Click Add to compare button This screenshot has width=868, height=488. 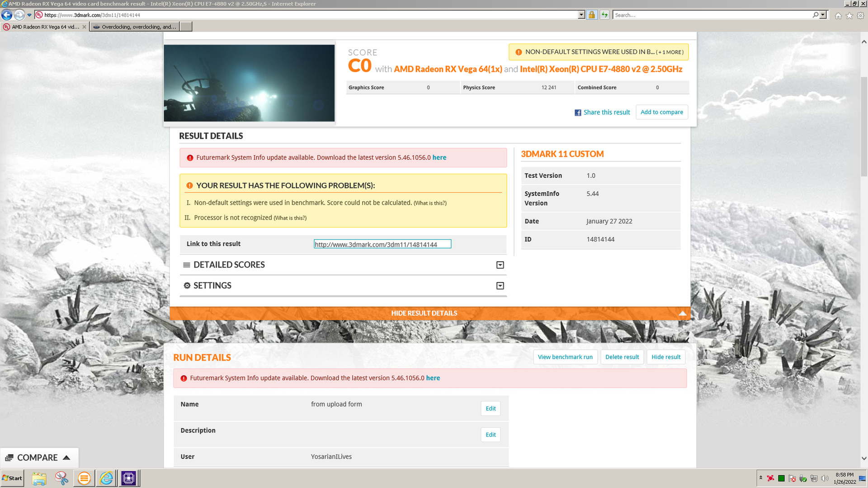pos(662,112)
